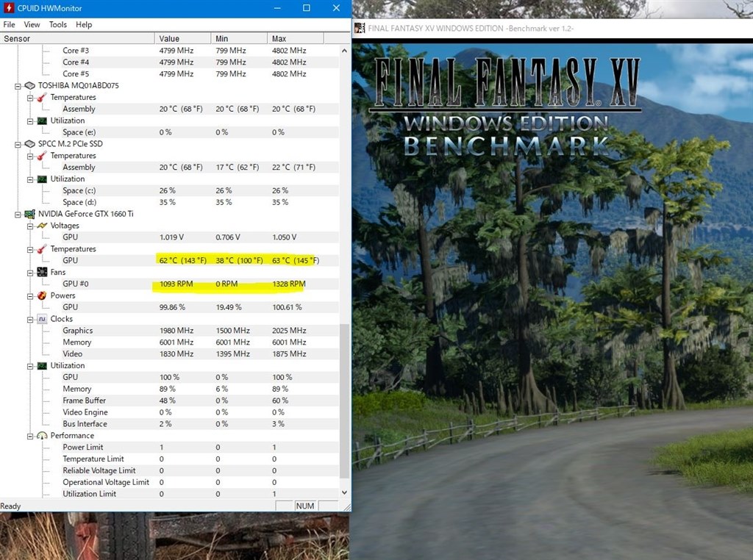Viewport: 753px width, 560px height.
Task: Select the Video Engine utilization row
Action: (170, 412)
